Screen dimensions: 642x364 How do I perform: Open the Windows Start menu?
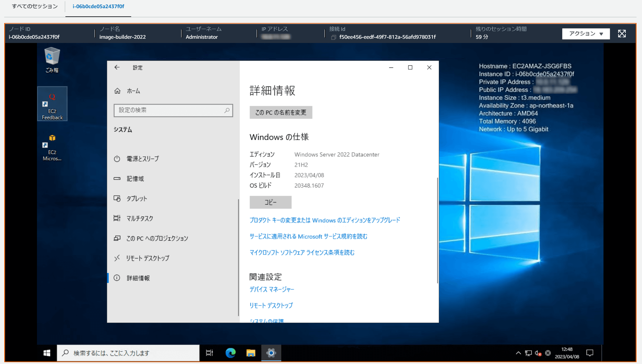point(47,353)
